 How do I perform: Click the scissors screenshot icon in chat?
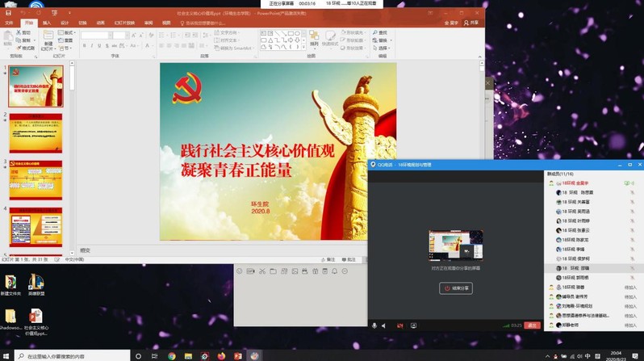(x=262, y=271)
